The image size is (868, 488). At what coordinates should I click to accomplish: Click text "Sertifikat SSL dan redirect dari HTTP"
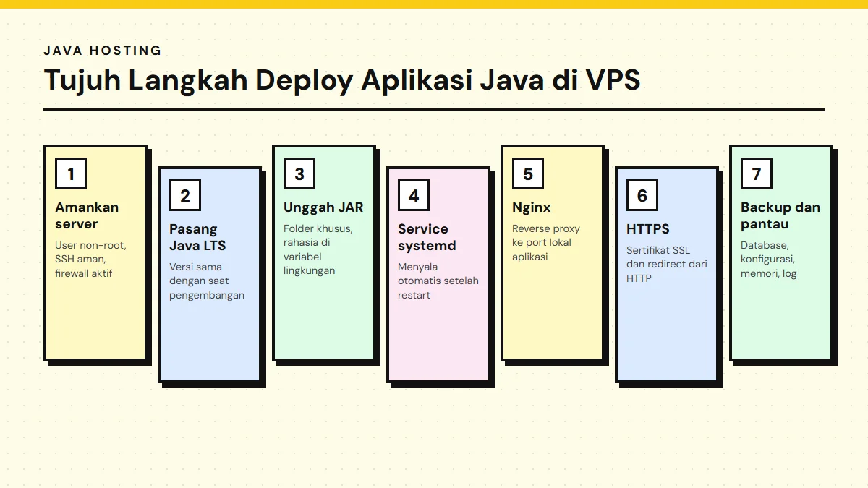tap(667, 264)
